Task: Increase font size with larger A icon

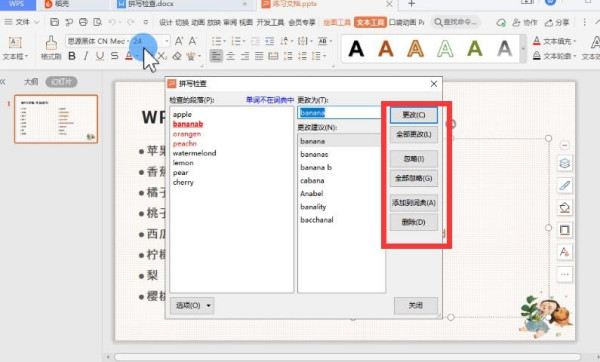Action: click(x=179, y=41)
